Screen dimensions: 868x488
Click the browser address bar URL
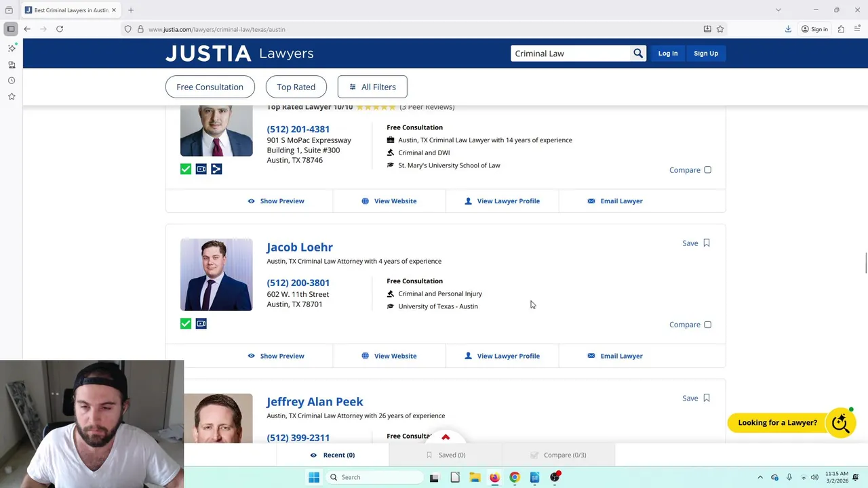(217, 29)
